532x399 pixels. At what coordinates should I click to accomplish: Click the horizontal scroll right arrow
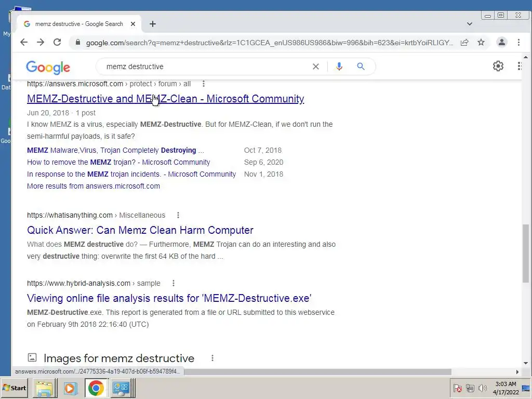pyautogui.click(x=517, y=372)
